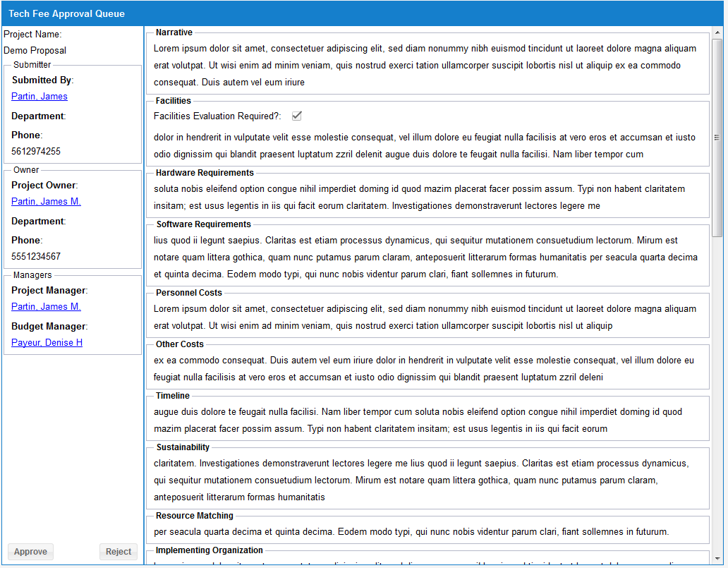
Task: Click the Narrative section text
Action: click(425, 66)
